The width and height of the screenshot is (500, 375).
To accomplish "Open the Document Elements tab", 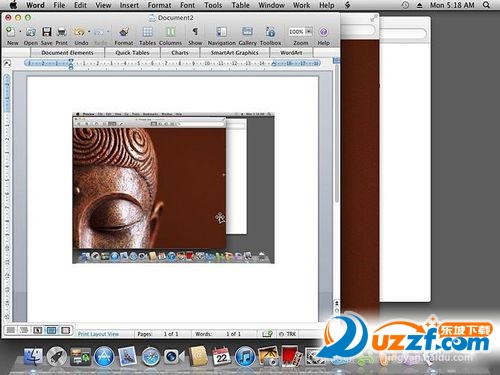I will tap(67, 53).
